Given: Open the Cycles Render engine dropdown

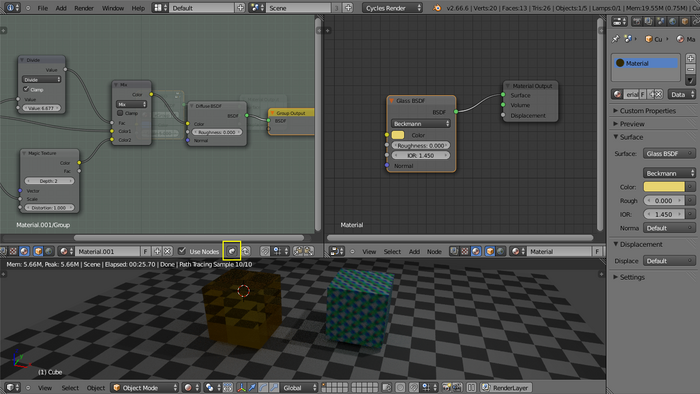Looking at the screenshot, I should coord(392,8).
